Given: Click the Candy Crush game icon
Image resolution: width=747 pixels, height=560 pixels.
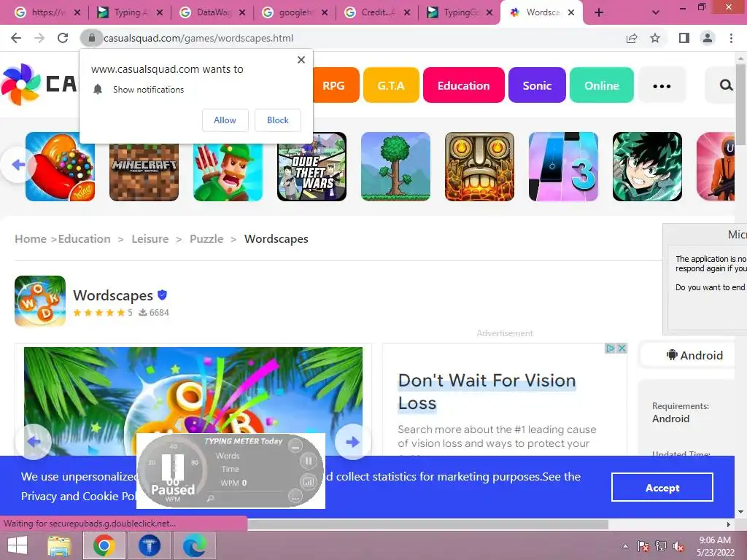Looking at the screenshot, I should [60, 167].
